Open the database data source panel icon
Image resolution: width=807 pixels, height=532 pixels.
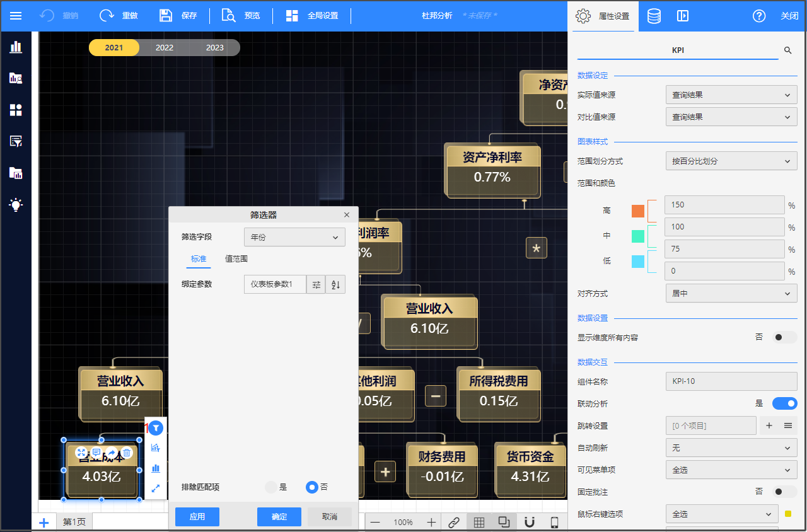pyautogui.click(x=654, y=16)
